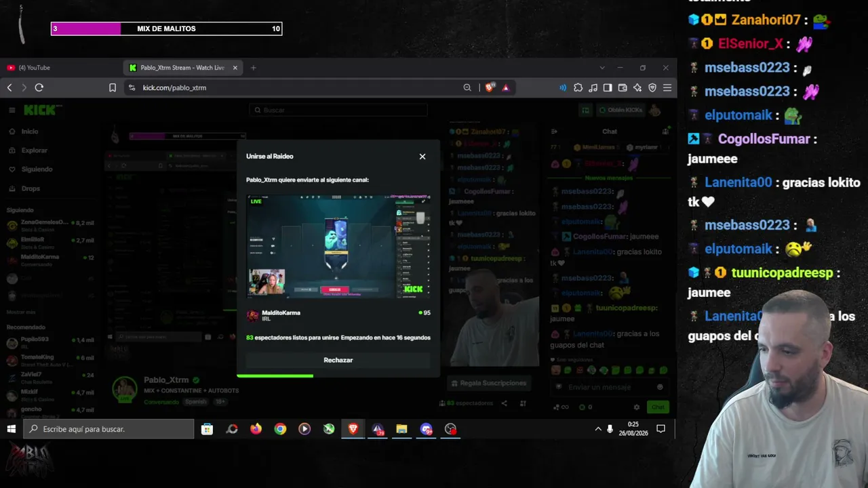
Task: Close the Unirse al Raideo dialog
Action: click(x=422, y=157)
